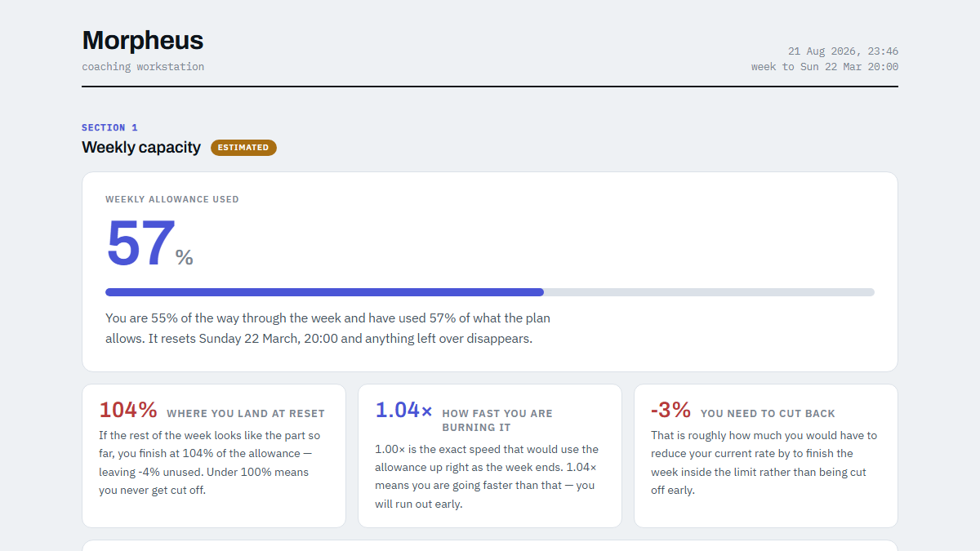980x551 pixels.
Task: Click 'YOU NEED TO CUT BACK' label
Action: point(768,414)
